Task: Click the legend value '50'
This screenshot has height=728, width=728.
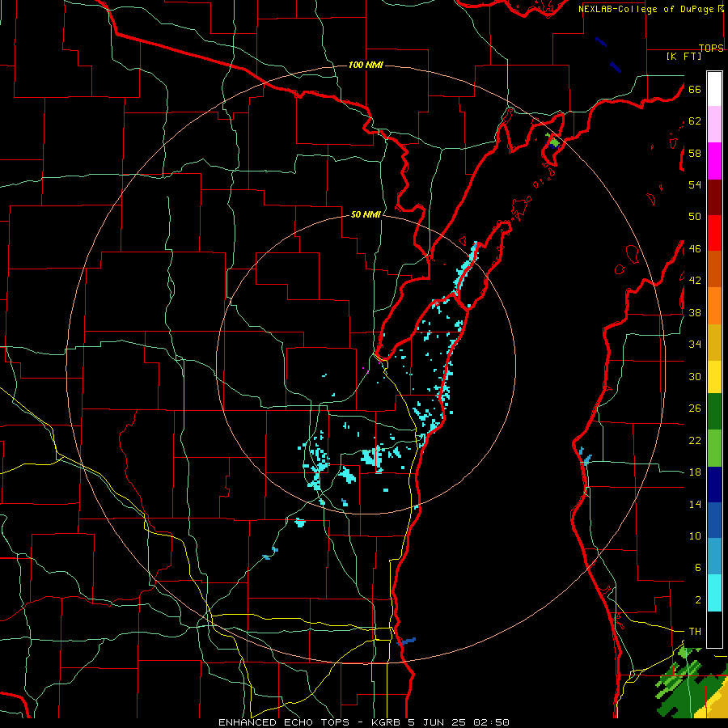Action: pos(695,217)
